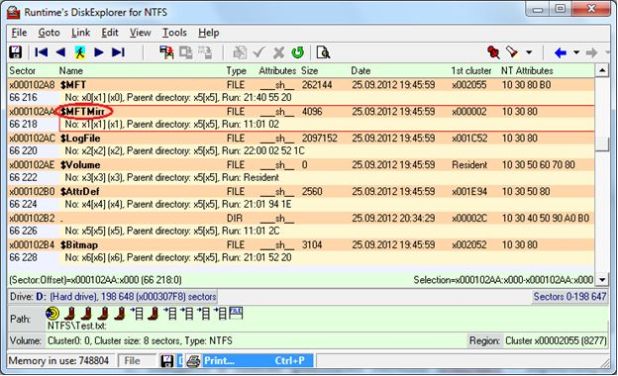Click the Sectors 0-198 647 label

(570, 296)
